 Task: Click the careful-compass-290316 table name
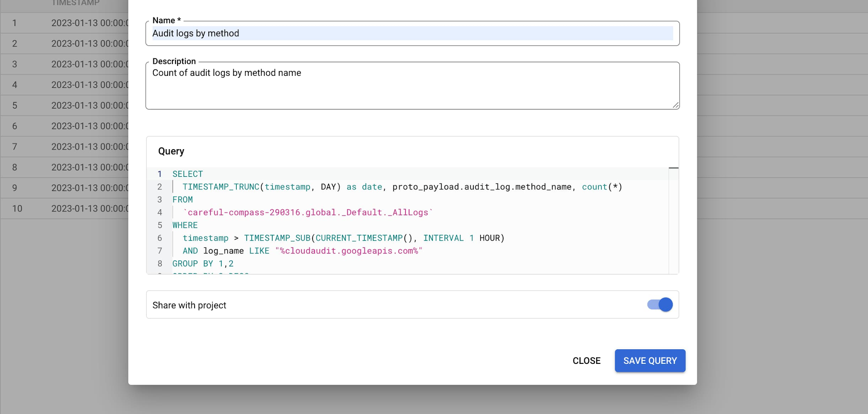pos(308,213)
